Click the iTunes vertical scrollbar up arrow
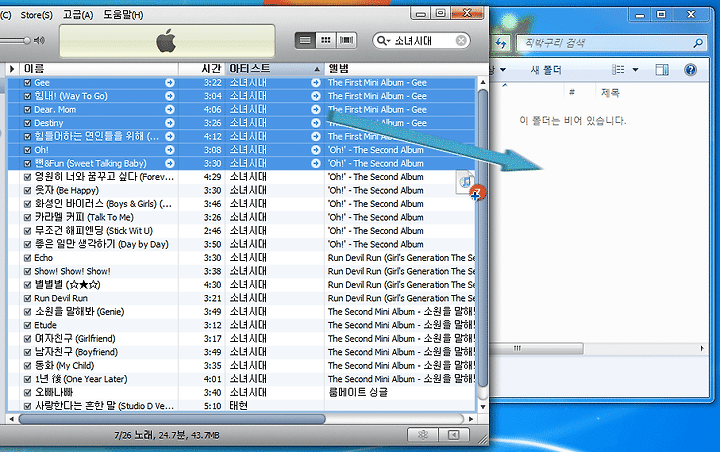 click(x=483, y=82)
